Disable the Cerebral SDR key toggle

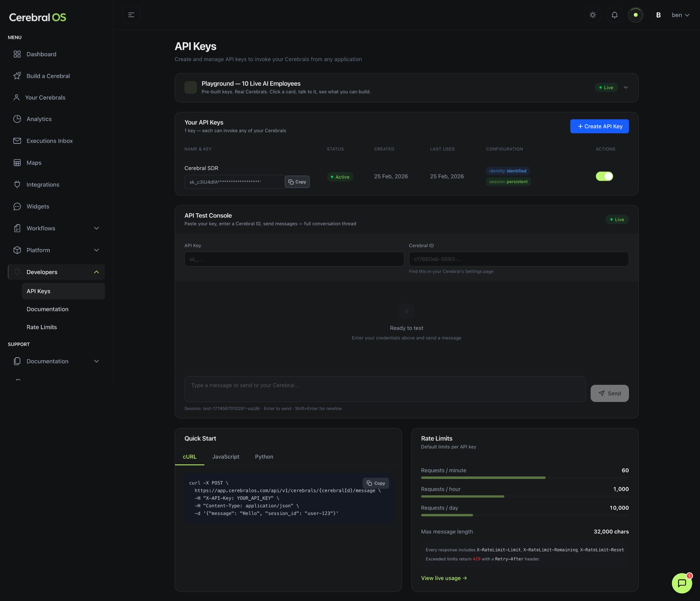[604, 176]
